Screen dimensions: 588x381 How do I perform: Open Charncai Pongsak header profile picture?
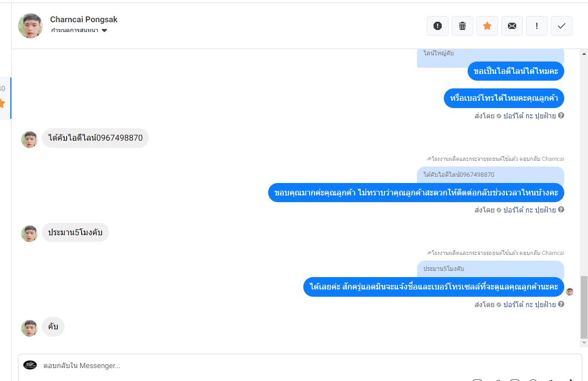click(x=30, y=26)
